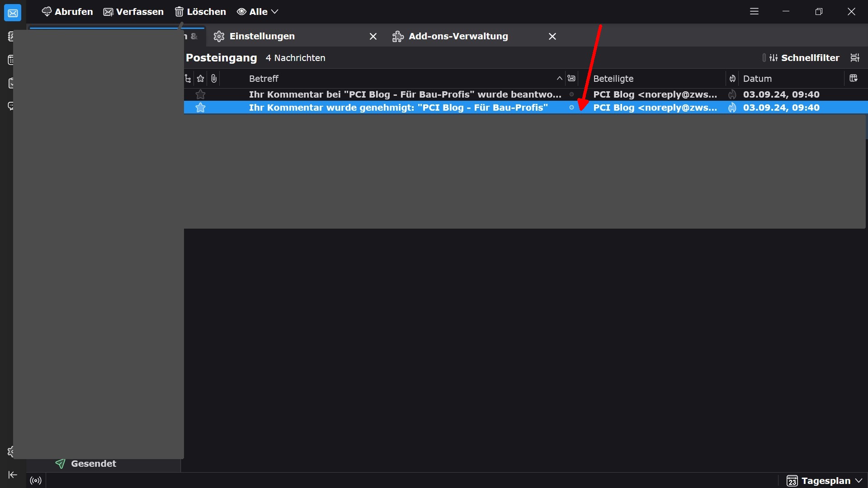Click Abrufen to fetch new messages
Screen dimensions: 868x488
pyautogui.click(x=67, y=12)
